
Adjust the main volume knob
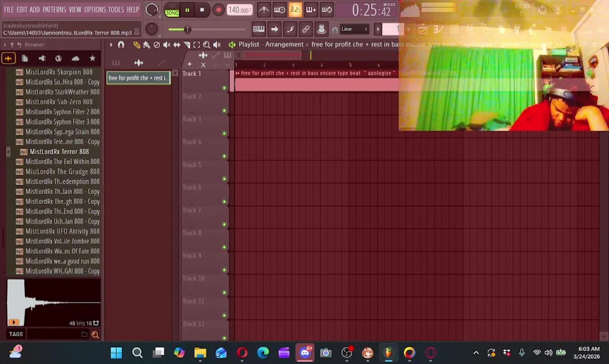click(x=151, y=10)
